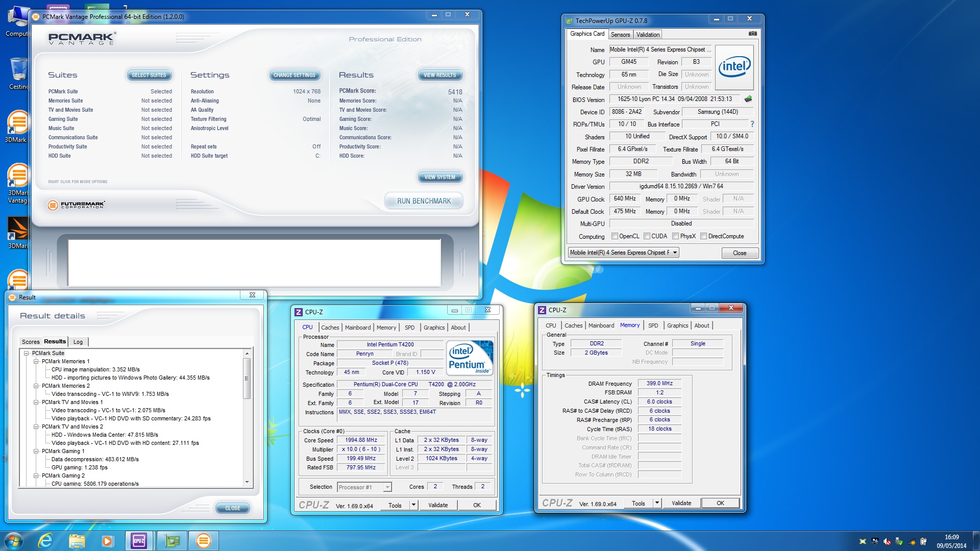Click the show desktop strip
The image size is (980, 551).
point(976,541)
